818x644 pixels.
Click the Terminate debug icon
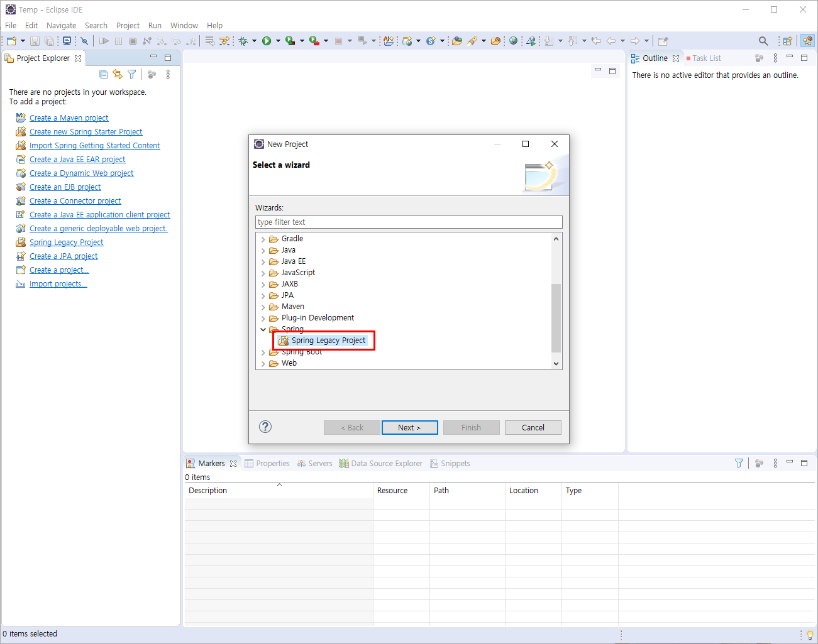point(133,41)
